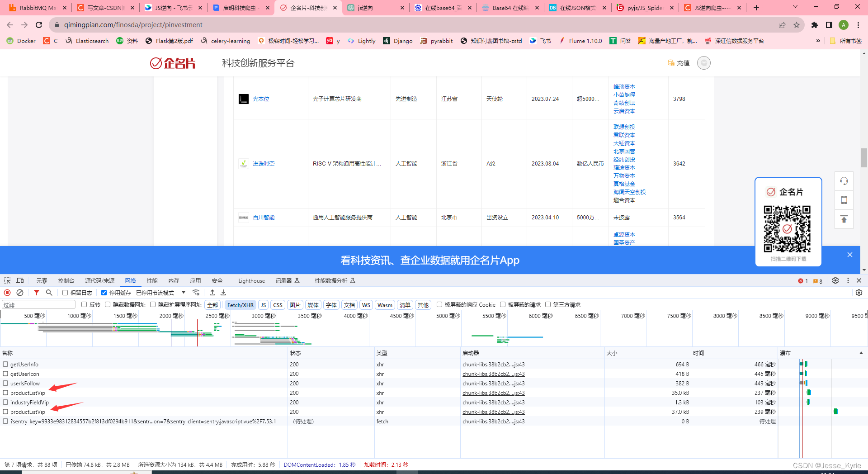Tick the checkbox beside getUserInfo request
This screenshot has width=868, height=474.
pyautogui.click(x=5, y=364)
